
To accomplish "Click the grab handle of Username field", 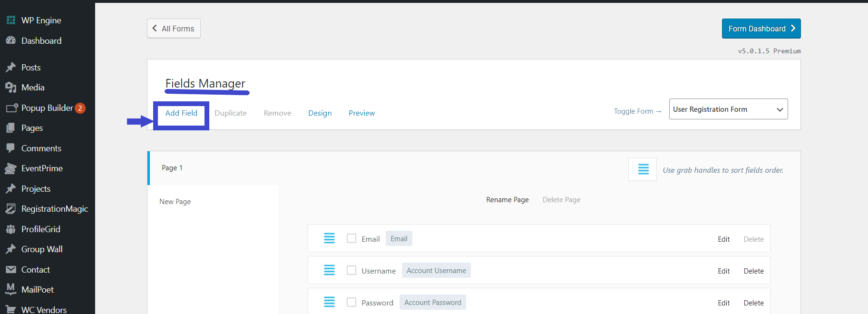I will pyautogui.click(x=329, y=270).
